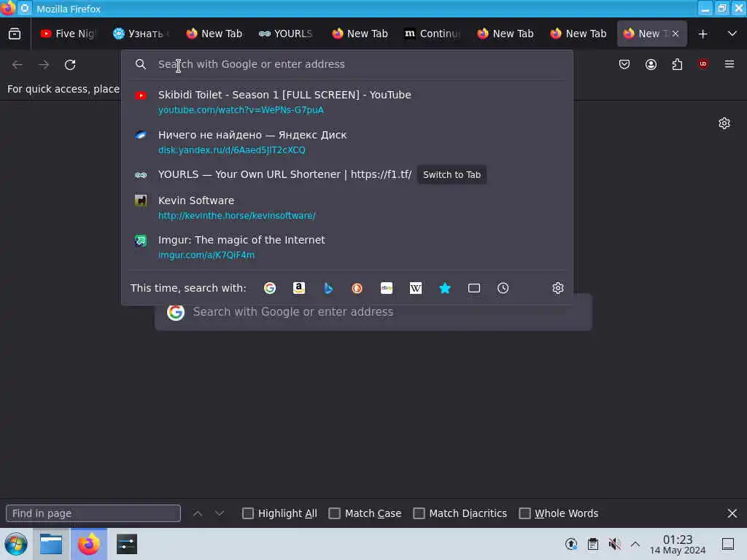Search this time with Wikipedia icon
Screen dimensions: 747x560
click(x=415, y=288)
